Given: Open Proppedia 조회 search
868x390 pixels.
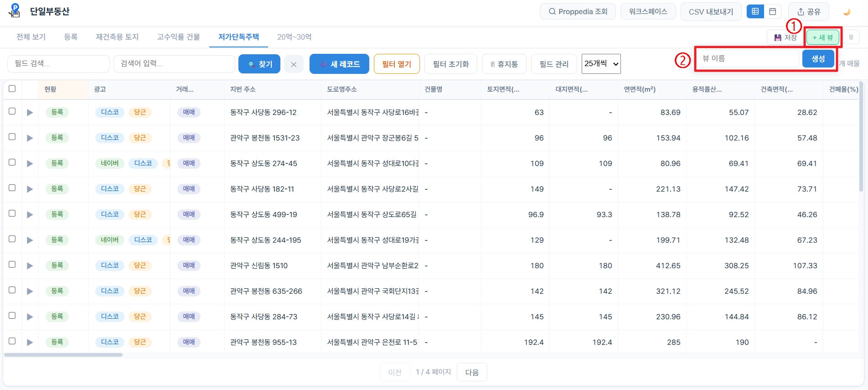Looking at the screenshot, I should coord(578,12).
